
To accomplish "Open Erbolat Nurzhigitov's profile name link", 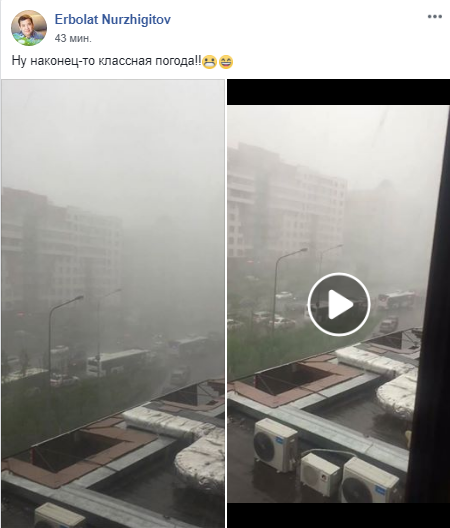I will [x=112, y=20].
